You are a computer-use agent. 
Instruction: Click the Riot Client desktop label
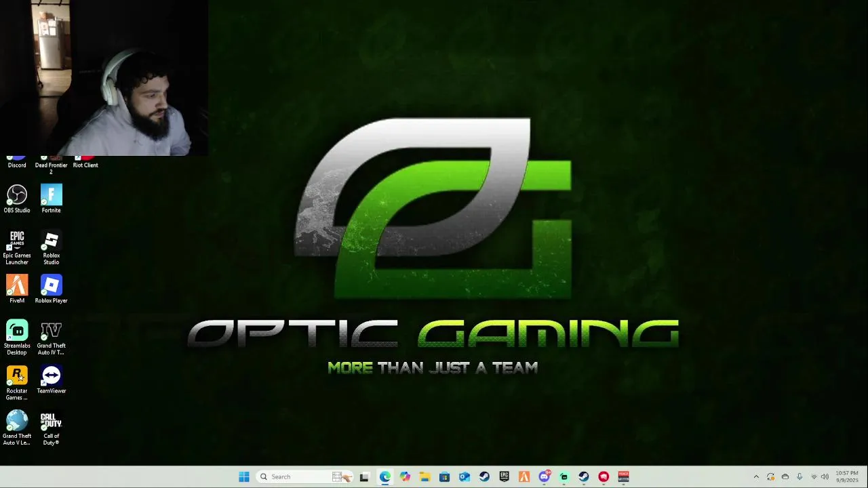point(85,165)
